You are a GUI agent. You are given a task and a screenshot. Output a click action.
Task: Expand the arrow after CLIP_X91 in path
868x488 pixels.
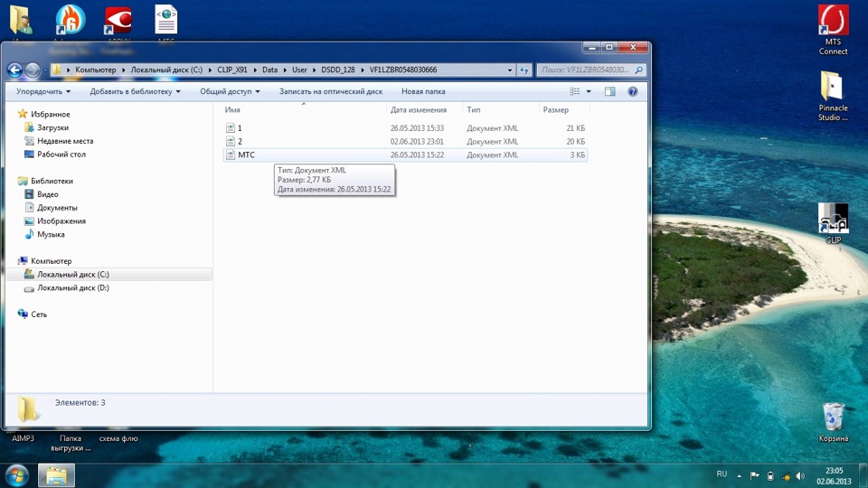point(255,70)
